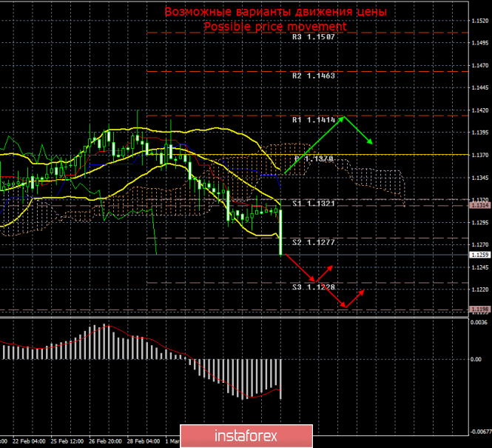This screenshot has width=492, height=448.
Task: Click the 1.1220 price axis value
Action: 480,290
